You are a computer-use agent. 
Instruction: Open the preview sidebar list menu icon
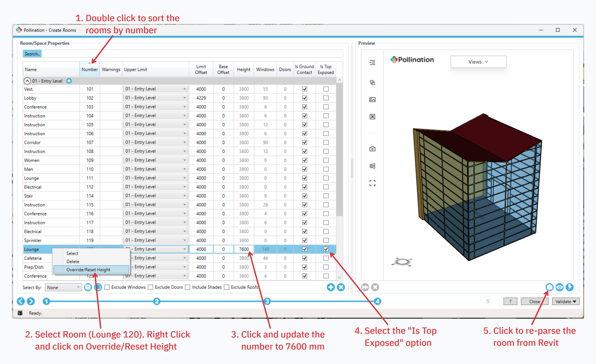click(x=372, y=63)
